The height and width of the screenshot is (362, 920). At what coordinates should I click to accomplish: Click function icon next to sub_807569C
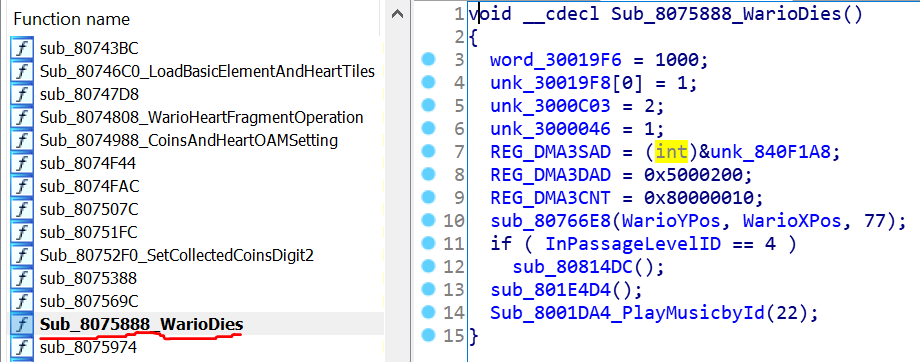(x=22, y=301)
